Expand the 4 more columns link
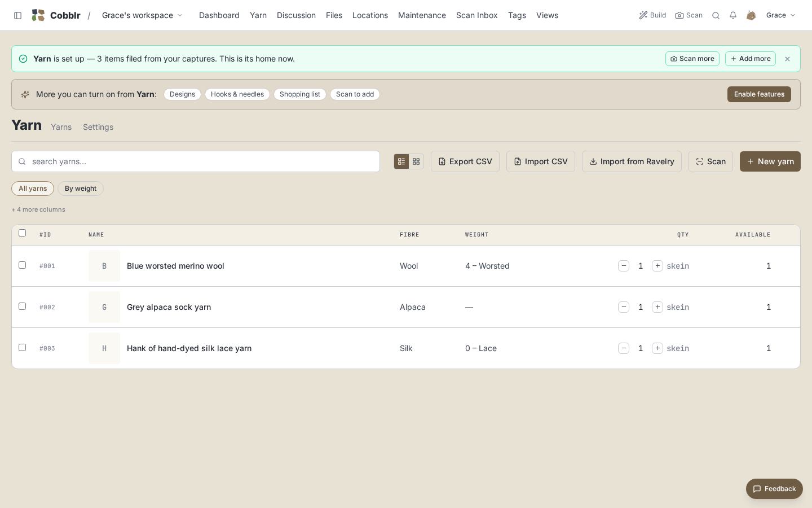This screenshot has height=508, width=812. (38, 209)
